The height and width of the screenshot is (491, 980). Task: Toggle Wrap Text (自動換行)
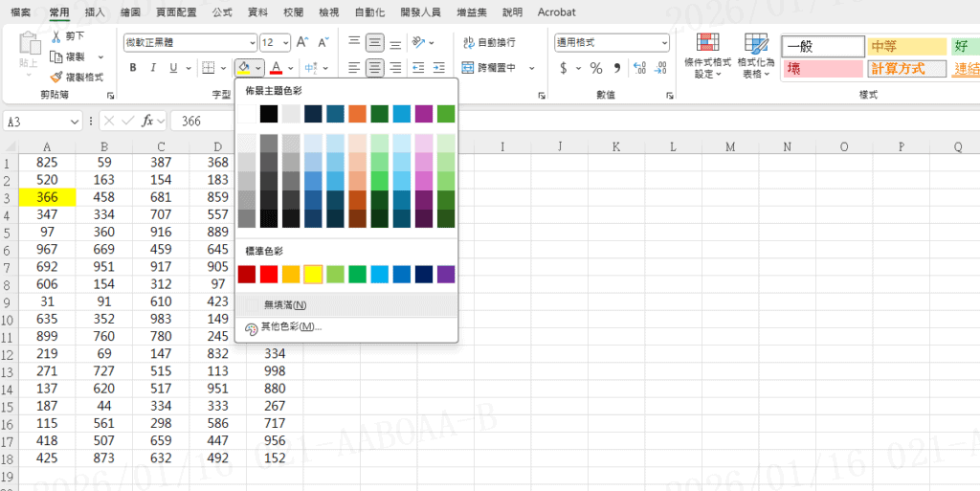488,43
